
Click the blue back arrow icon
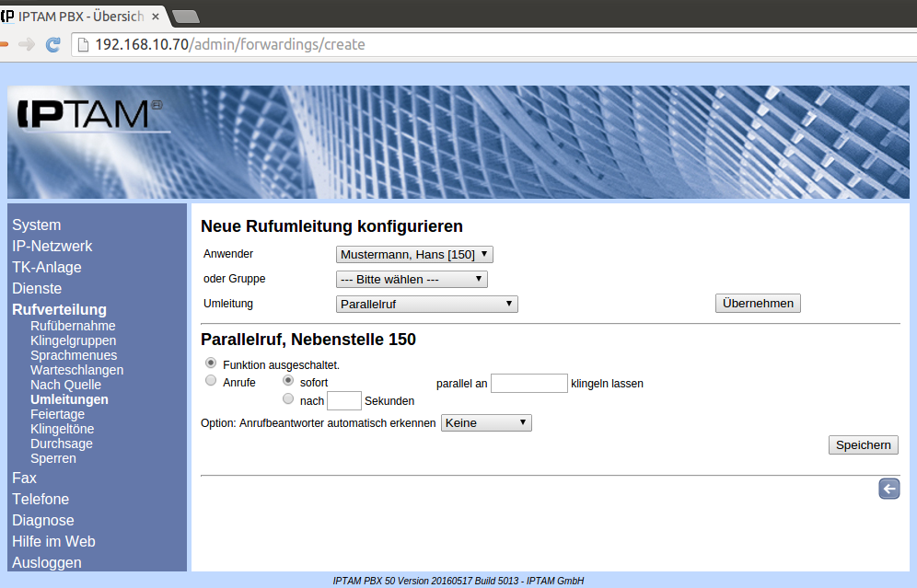888,489
